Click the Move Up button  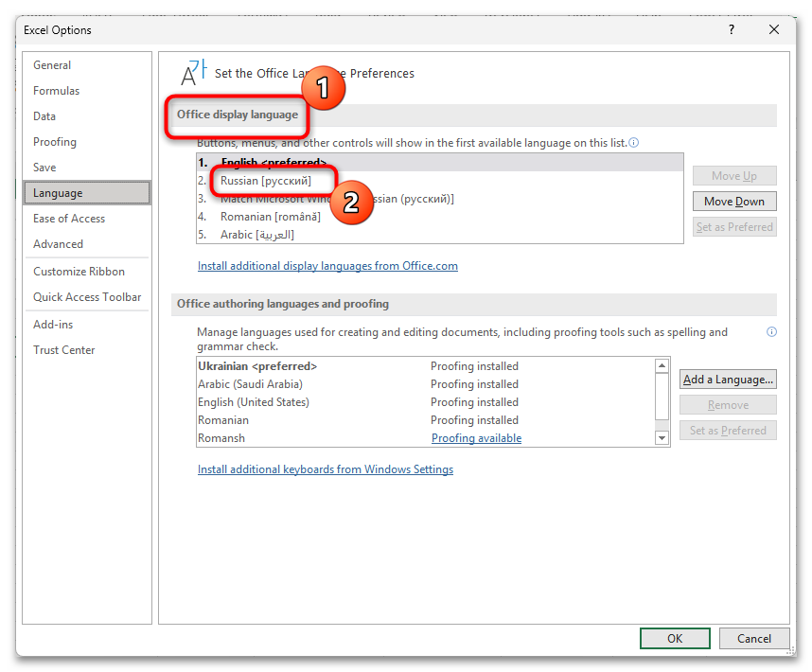(733, 175)
